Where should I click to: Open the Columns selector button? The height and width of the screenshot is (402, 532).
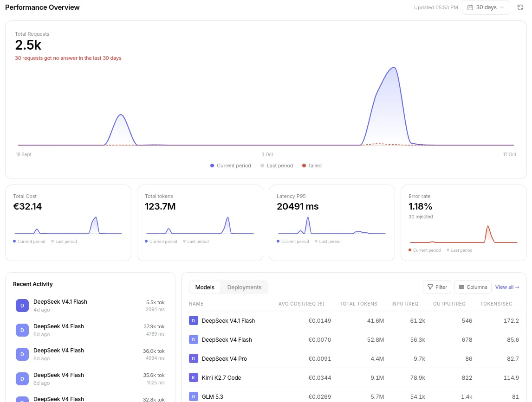473,287
